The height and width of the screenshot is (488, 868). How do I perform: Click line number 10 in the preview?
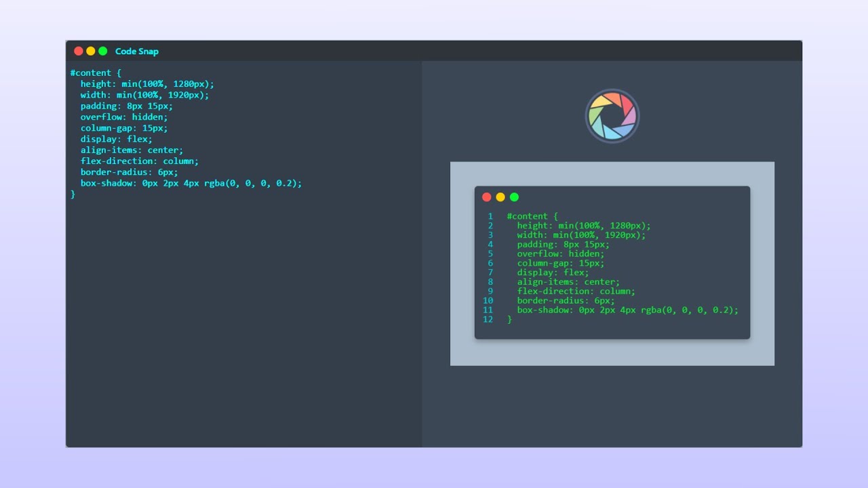pos(488,301)
